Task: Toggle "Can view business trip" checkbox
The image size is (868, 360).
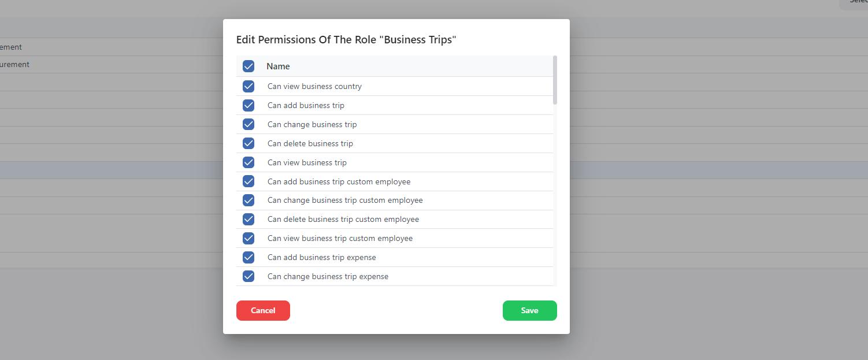Action: pyautogui.click(x=248, y=162)
